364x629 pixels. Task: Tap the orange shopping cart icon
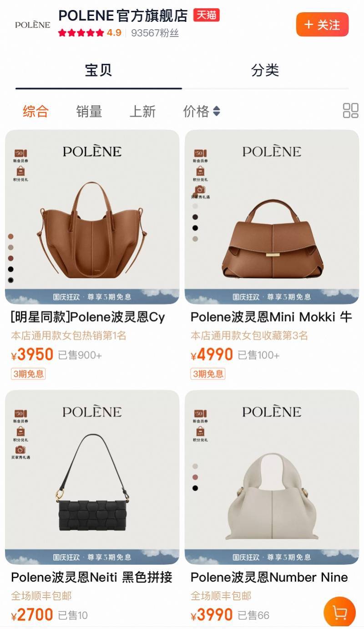point(339,612)
